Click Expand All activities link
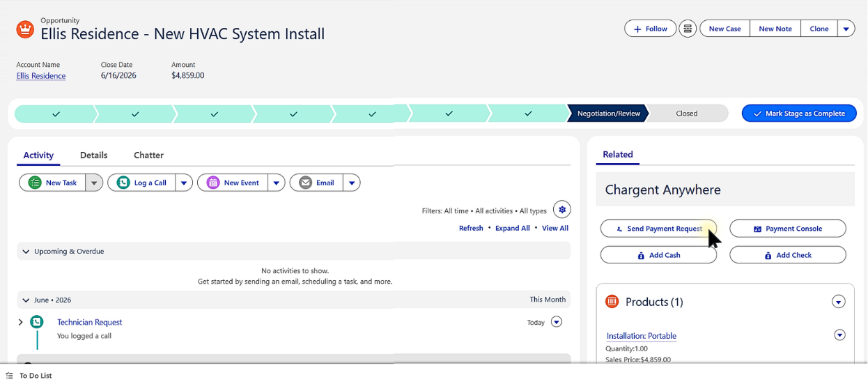868x384 pixels. click(x=513, y=228)
